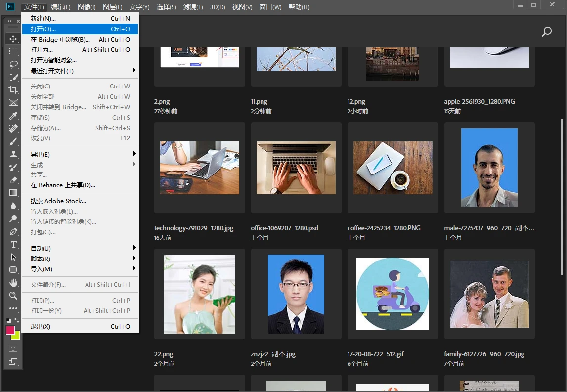This screenshot has height=392, width=567.
Task: Open the 窗口(W) menu
Action: [270, 7]
